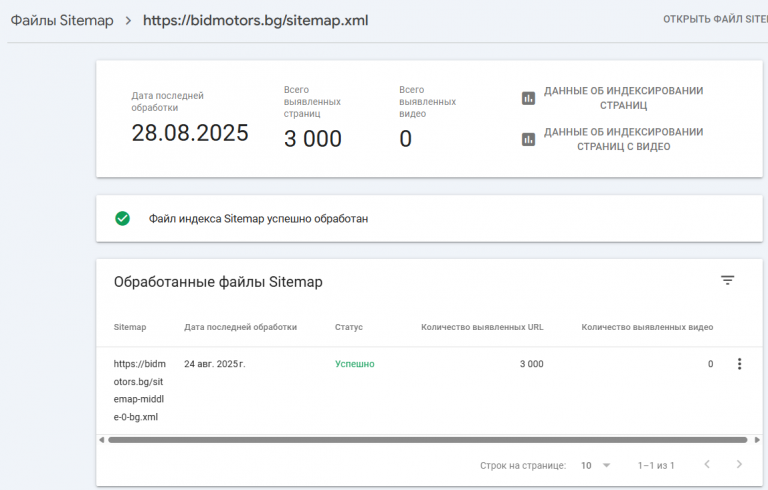Click the Успешно status text

[355, 364]
